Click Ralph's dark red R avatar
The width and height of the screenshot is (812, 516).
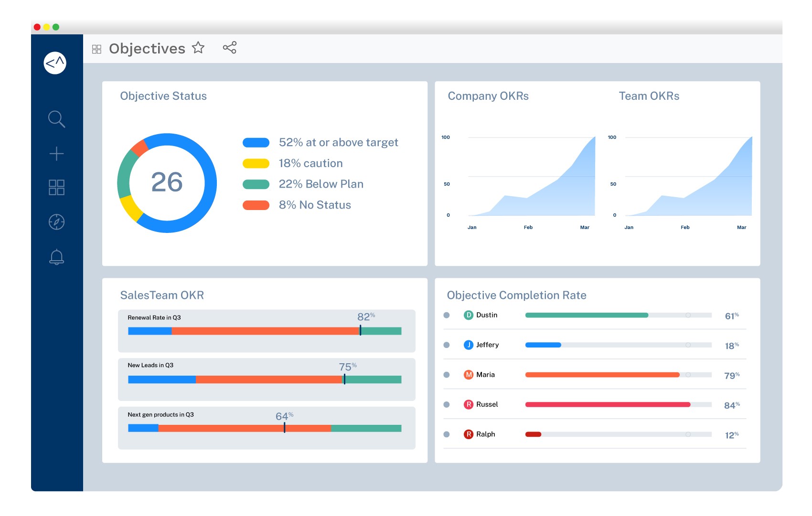click(469, 434)
